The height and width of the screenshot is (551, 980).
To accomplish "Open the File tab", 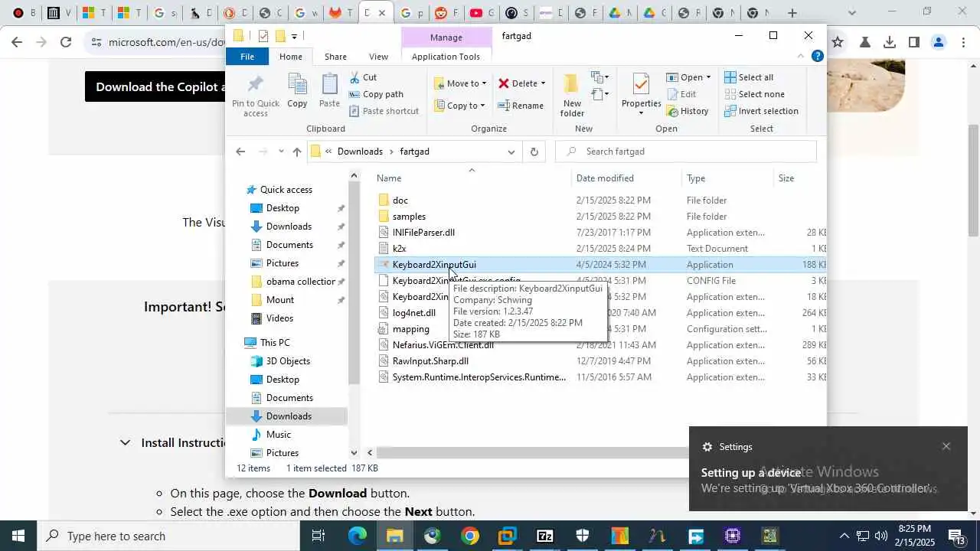I will pos(247,57).
